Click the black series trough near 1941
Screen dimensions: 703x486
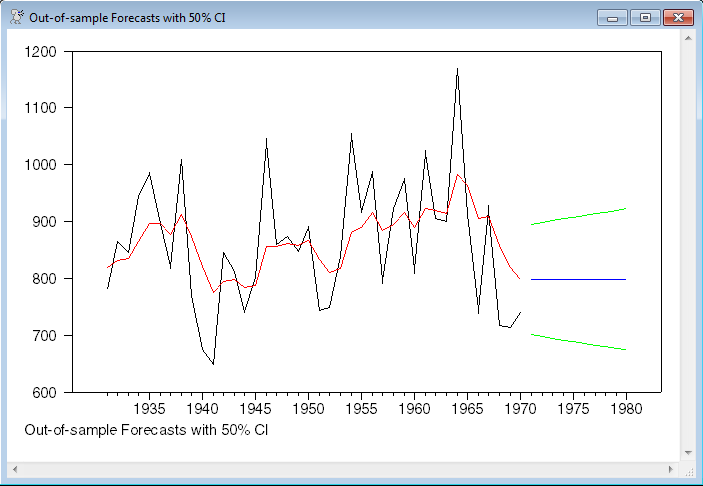pos(213,363)
